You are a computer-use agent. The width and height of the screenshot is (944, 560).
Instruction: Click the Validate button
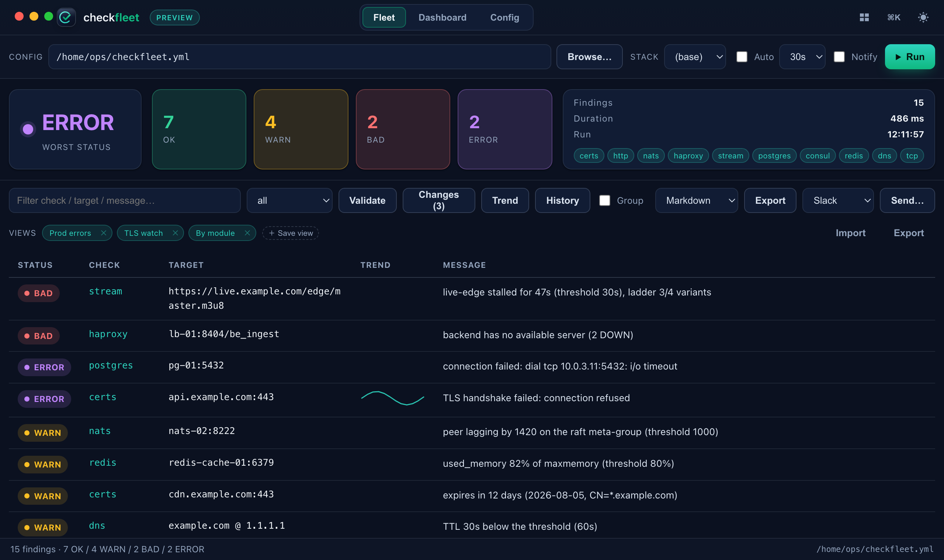(367, 200)
